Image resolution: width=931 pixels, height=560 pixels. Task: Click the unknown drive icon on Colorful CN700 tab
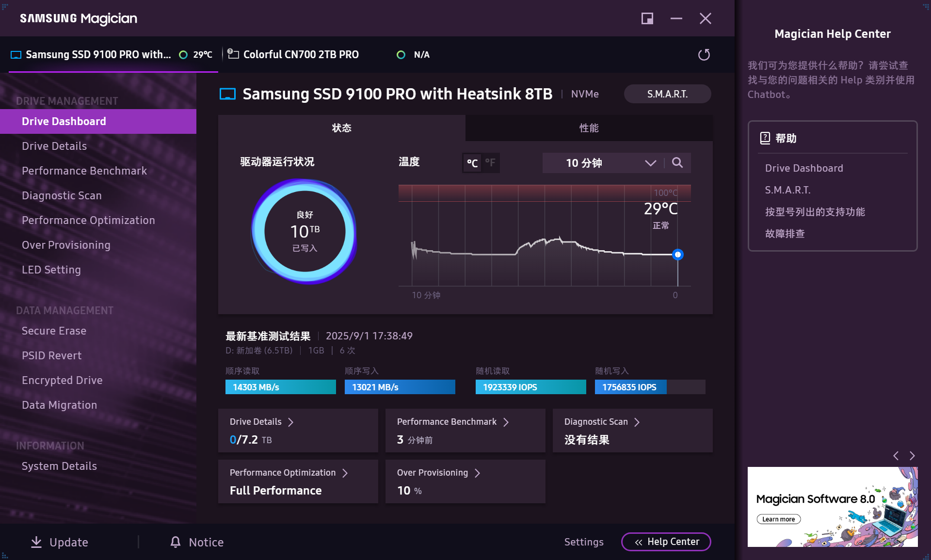[x=234, y=54]
